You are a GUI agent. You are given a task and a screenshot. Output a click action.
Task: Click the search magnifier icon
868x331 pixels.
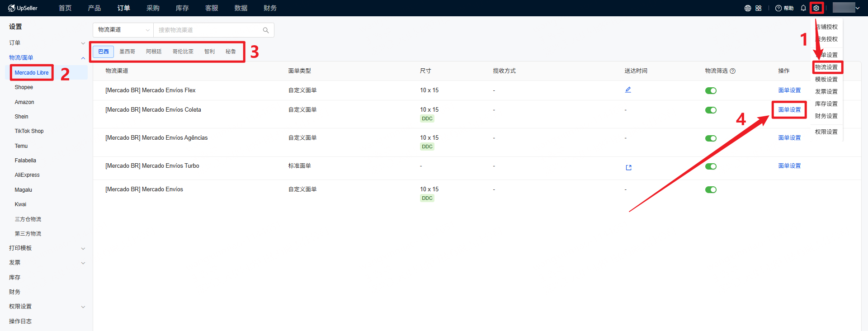(266, 30)
